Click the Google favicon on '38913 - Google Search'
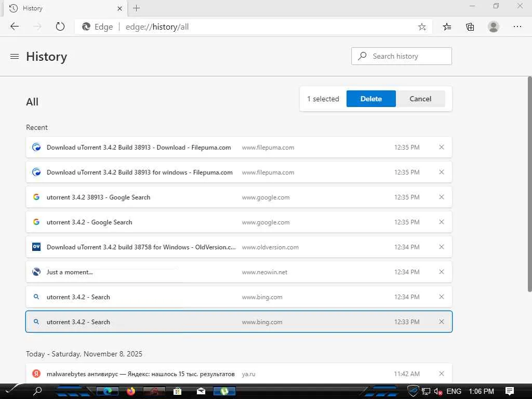Screen dimensions: 532x399 (x=36, y=197)
